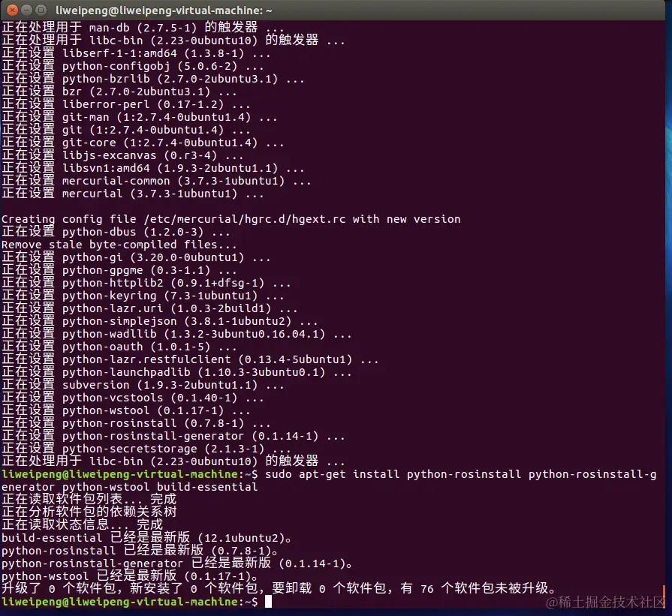Click the line bzr (2.7.0-2ubuntu3.1)
Image resolution: width=672 pixels, height=616 pixels.
119,92
